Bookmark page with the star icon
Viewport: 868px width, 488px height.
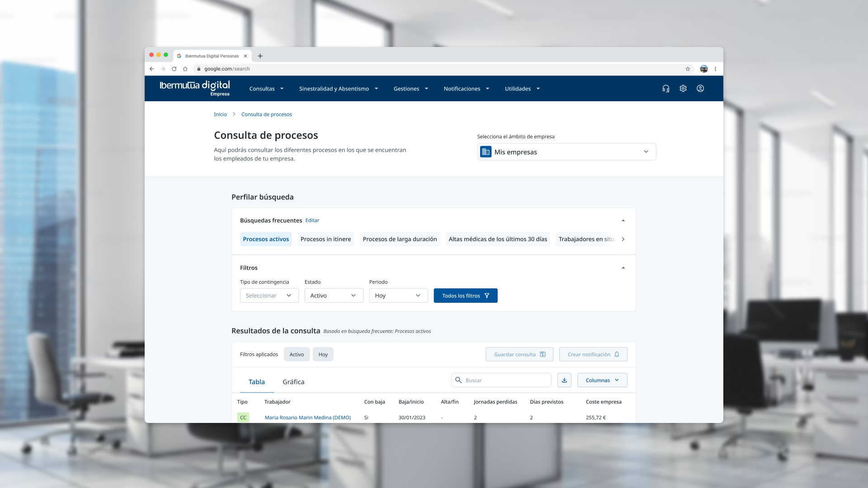(688, 69)
